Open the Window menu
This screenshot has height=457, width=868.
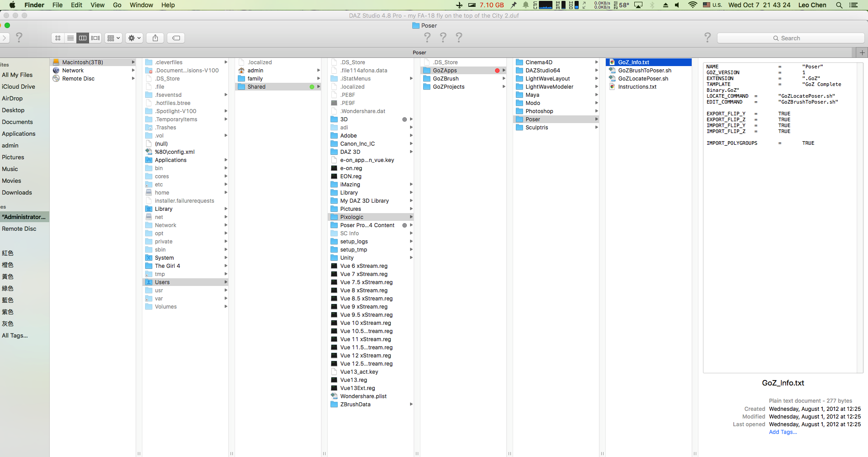pos(141,5)
